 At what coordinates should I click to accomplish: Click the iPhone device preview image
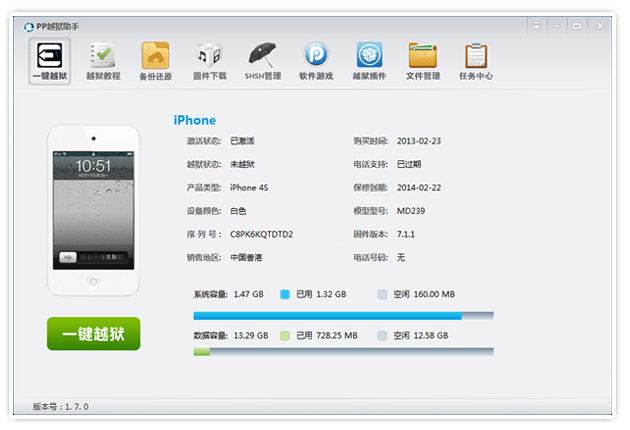pyautogui.click(x=94, y=211)
